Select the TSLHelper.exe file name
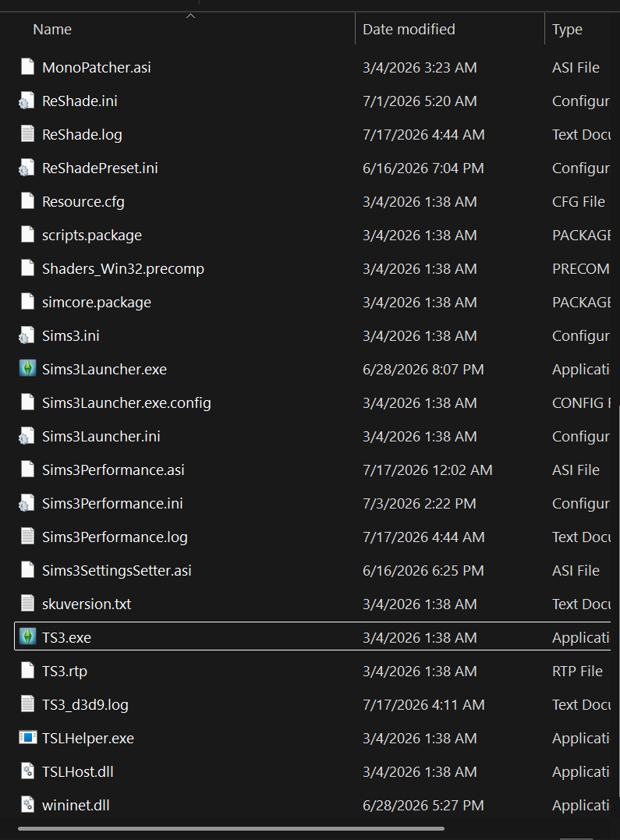 coord(88,738)
